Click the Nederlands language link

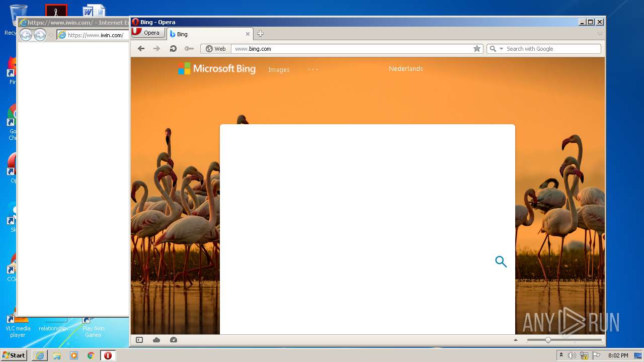point(406,69)
